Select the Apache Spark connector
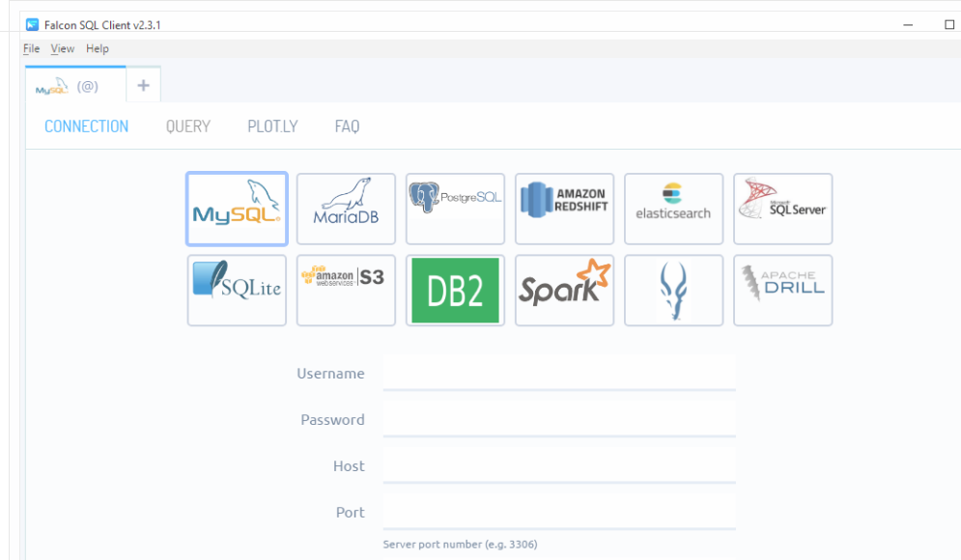 (564, 290)
